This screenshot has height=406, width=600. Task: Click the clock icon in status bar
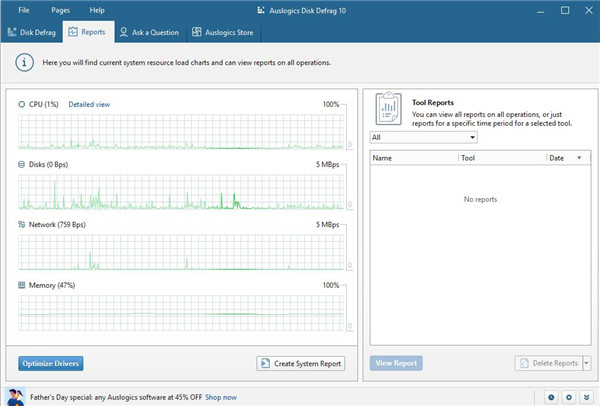pos(551,397)
